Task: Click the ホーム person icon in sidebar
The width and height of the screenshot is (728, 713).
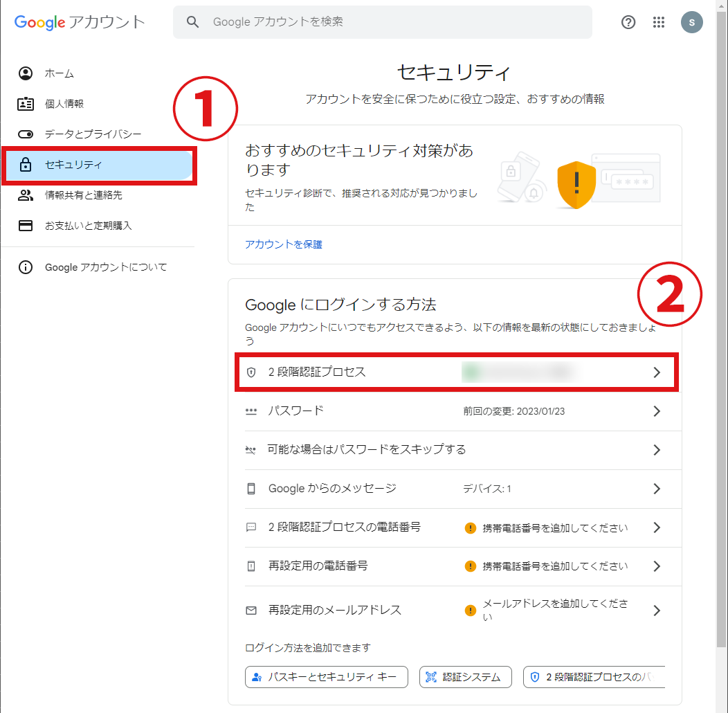Action: pyautogui.click(x=26, y=73)
